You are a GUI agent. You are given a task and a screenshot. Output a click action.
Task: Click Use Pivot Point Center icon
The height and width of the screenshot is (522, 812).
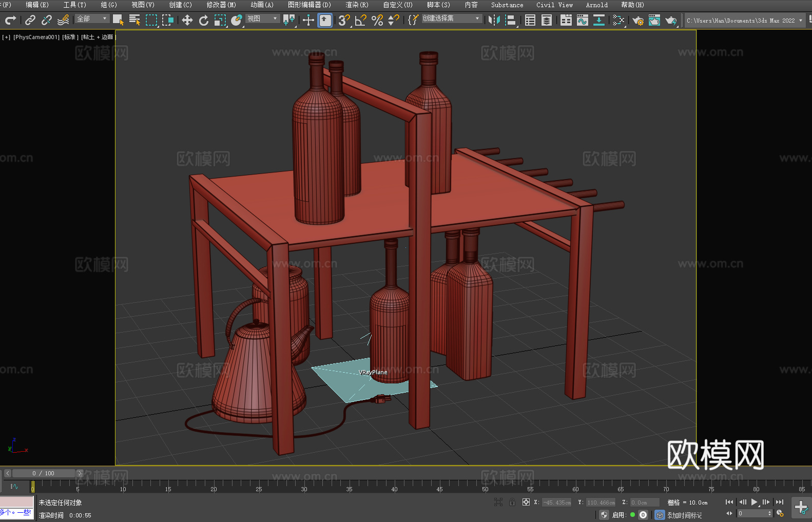(289, 20)
